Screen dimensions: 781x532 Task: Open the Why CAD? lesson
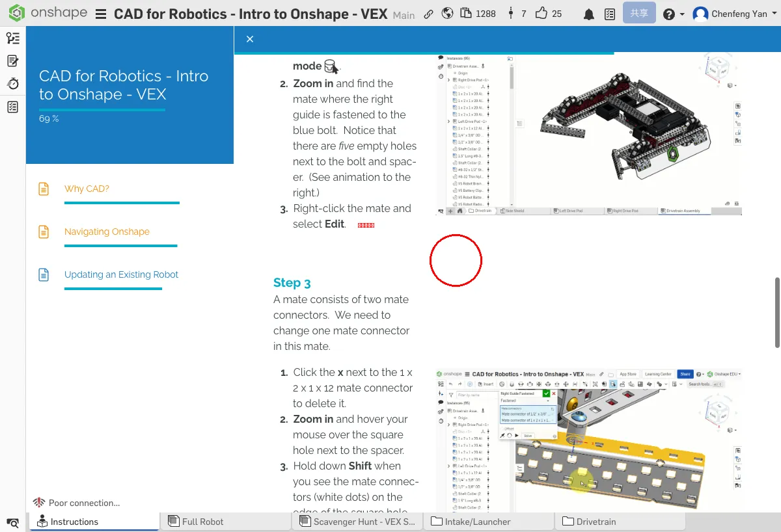pyautogui.click(x=87, y=189)
